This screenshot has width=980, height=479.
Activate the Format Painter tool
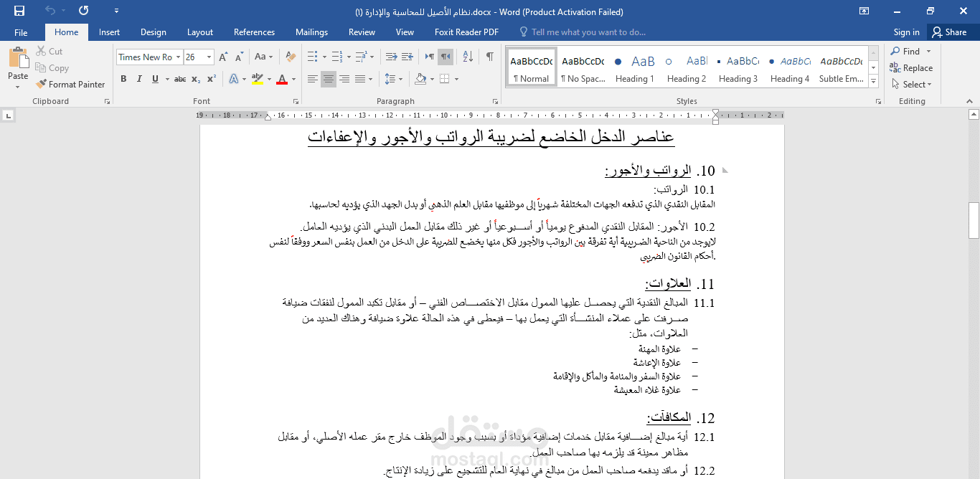tap(70, 84)
